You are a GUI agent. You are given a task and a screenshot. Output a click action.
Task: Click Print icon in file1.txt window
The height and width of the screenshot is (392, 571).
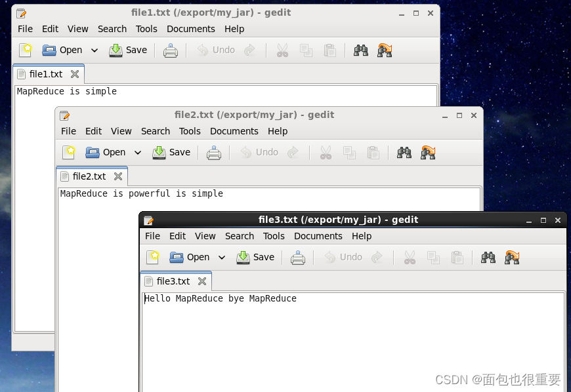pyautogui.click(x=171, y=50)
